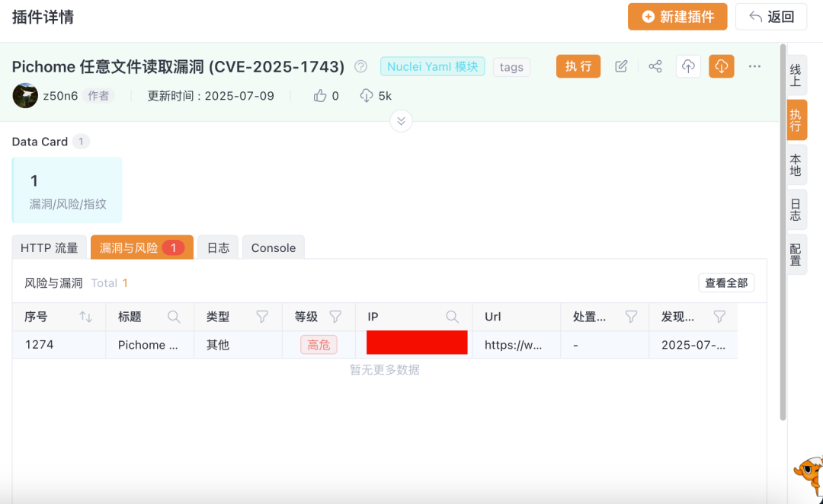Click the 新建插件 button
The height and width of the screenshot is (504, 823).
point(677,17)
